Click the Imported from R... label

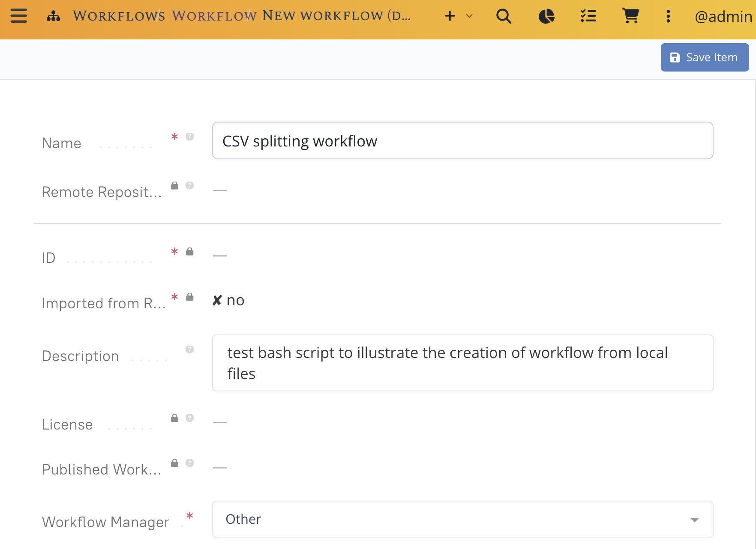tap(103, 303)
